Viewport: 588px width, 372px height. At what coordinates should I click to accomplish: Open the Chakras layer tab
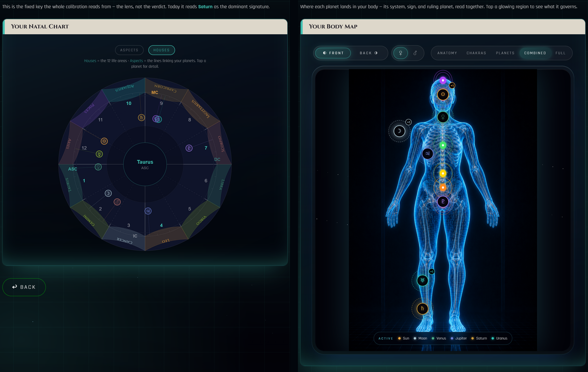(476, 53)
